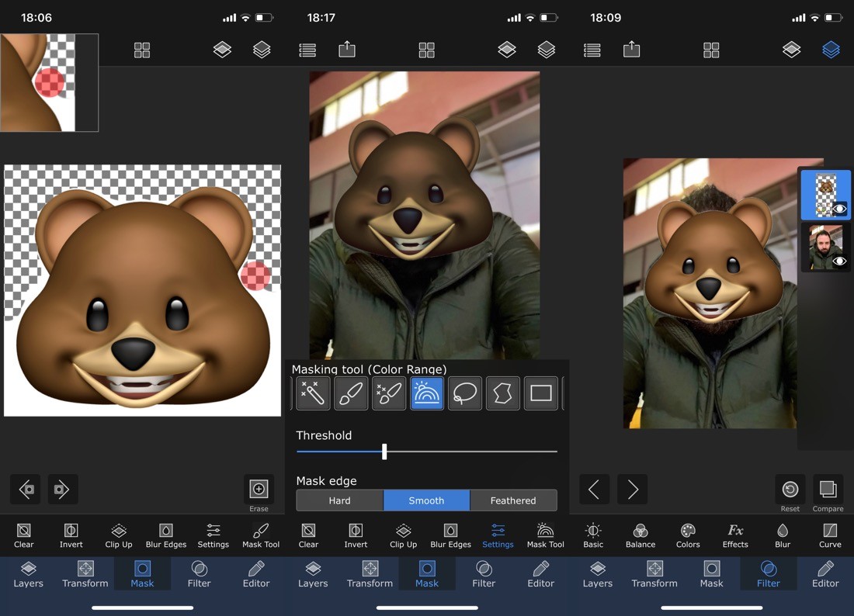Select the magic wand masking tool
Viewport: 854px width, 616px height.
point(313,393)
